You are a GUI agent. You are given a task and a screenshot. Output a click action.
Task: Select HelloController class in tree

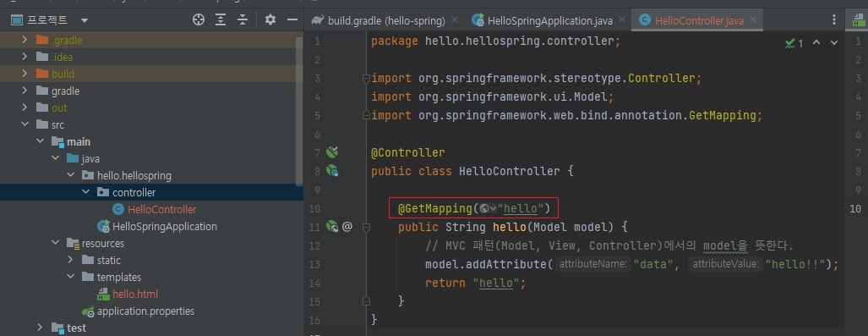[x=161, y=210]
